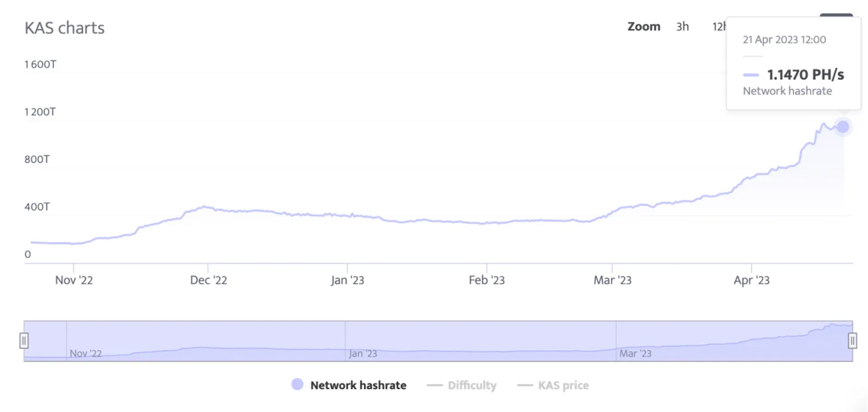Click the Dec '22 x-axis tick label
Screen dimensions: 868x412
[208, 280]
